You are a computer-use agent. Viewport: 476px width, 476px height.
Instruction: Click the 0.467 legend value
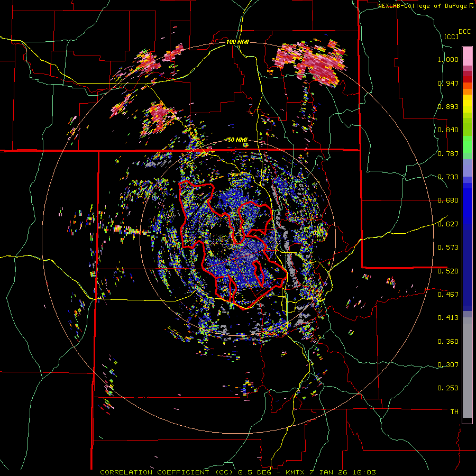click(x=448, y=295)
